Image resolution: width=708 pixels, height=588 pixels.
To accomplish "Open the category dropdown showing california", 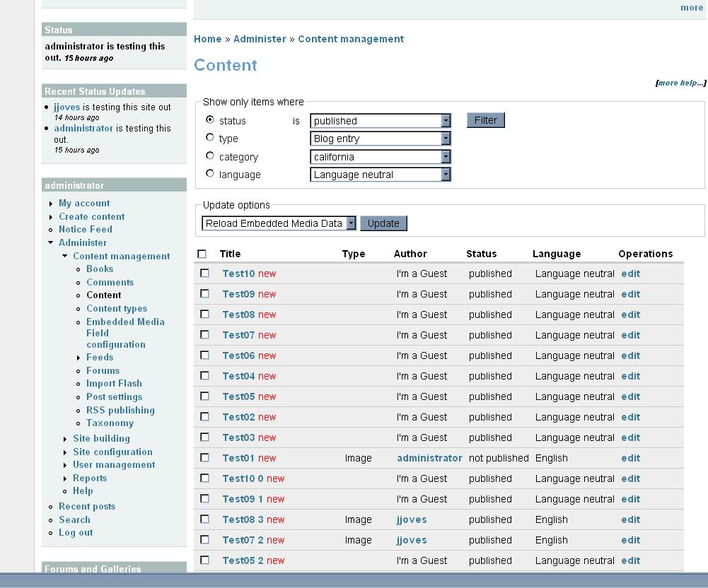I will coord(380,157).
